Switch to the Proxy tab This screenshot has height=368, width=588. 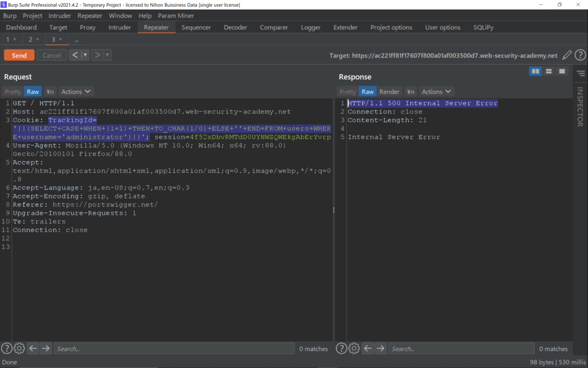(x=88, y=27)
